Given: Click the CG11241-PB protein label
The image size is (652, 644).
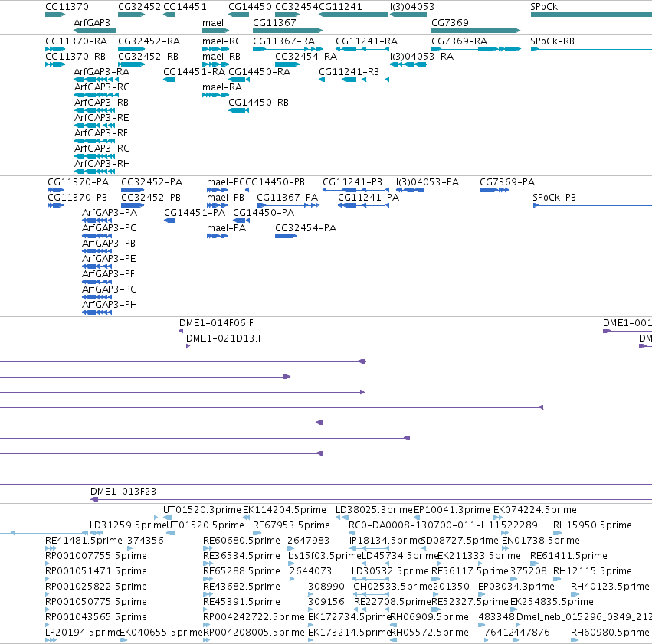Looking at the screenshot, I should (352, 182).
